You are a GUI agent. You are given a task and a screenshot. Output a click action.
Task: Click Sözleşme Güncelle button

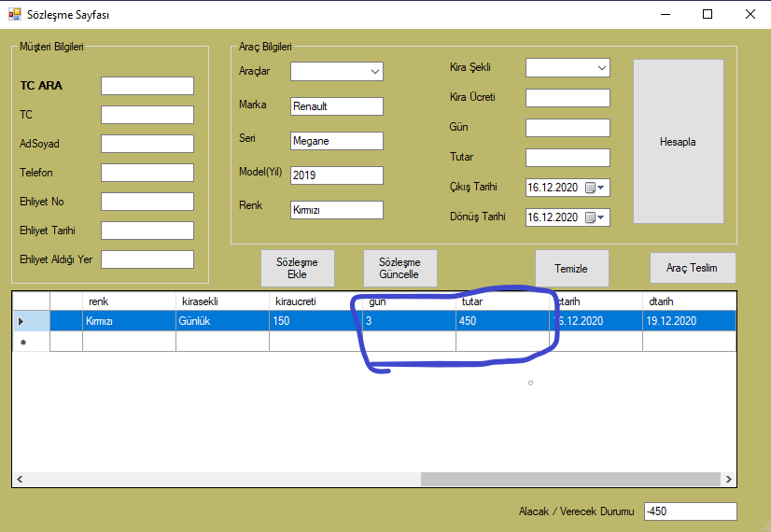point(400,269)
